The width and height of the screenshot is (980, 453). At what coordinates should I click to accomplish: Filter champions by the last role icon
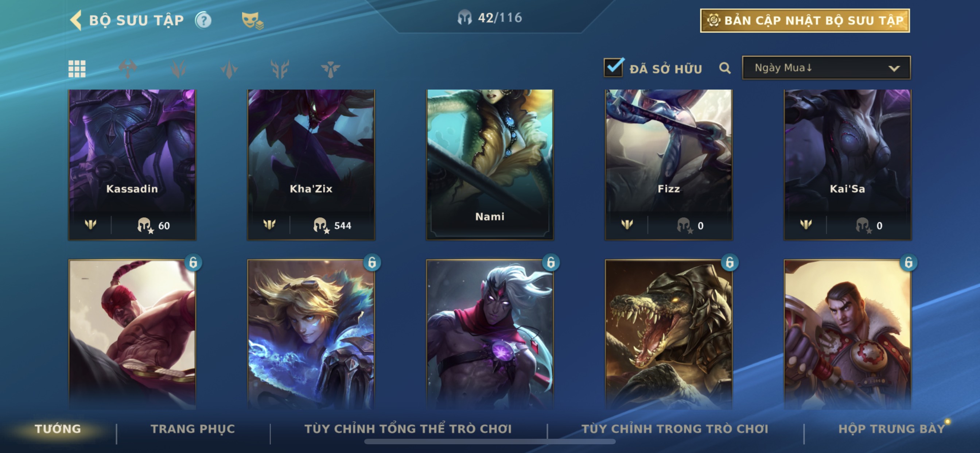click(x=330, y=69)
